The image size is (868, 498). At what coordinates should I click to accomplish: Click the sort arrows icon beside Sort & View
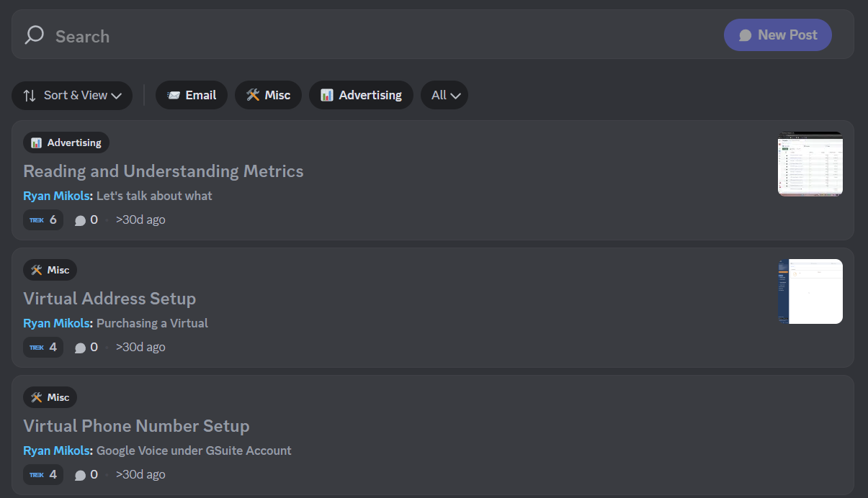click(x=27, y=95)
